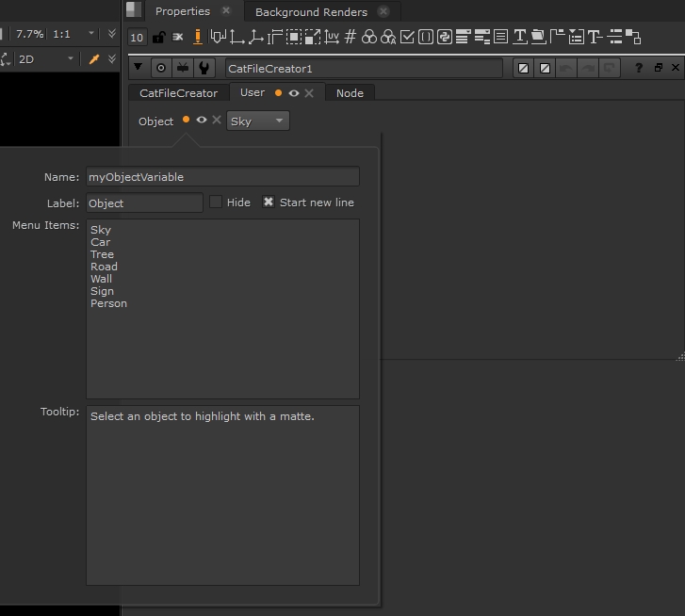This screenshot has width=685, height=616.
Task: Click the center node target icon
Action: [x=161, y=69]
